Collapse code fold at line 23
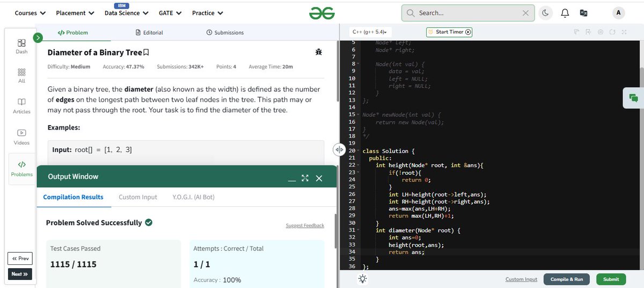 pos(357,172)
